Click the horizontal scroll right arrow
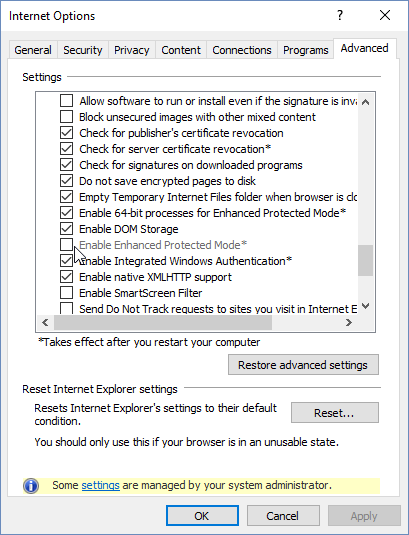Viewport: 409px width, 535px height. click(x=348, y=322)
